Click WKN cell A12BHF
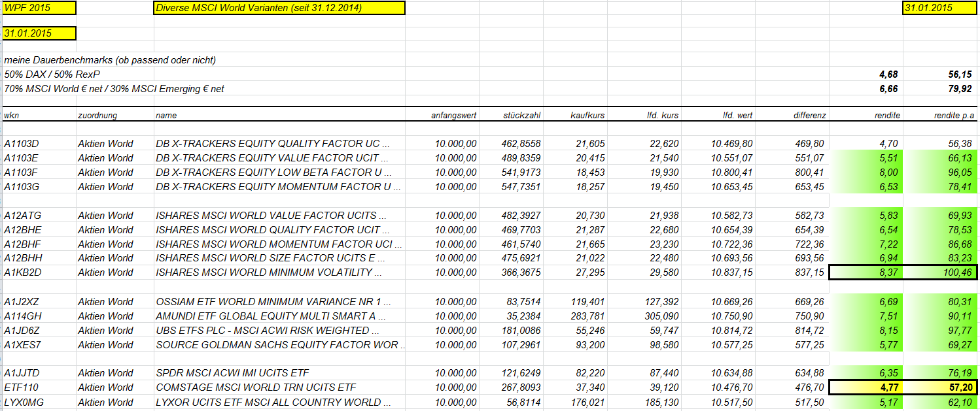Screen dimensions: 980x411 click(x=22, y=244)
